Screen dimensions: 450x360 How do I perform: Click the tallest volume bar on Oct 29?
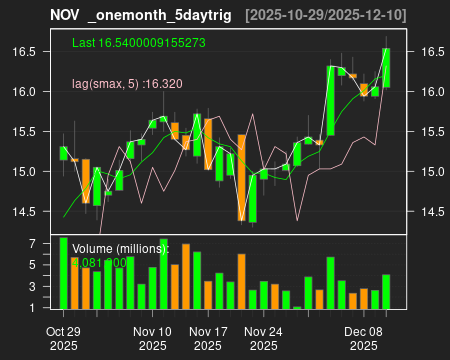point(63,273)
